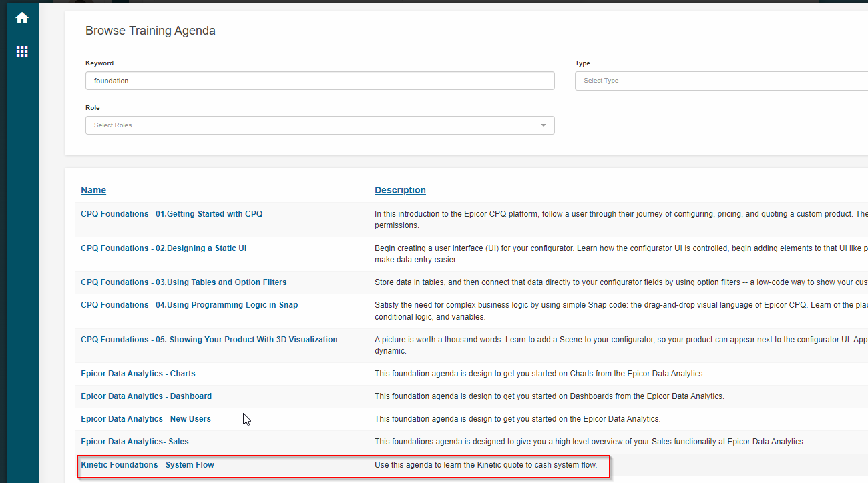This screenshot has width=868, height=483.
Task: Click the Role field label
Action: (x=92, y=108)
